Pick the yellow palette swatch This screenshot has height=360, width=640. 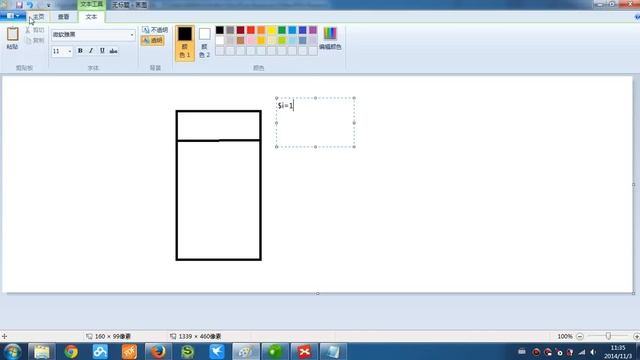pos(271,30)
